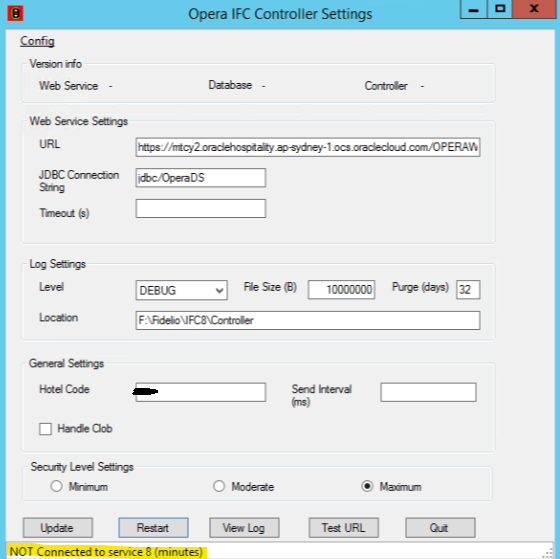Choose the Maximum security radio button
560x559 pixels.
(367, 486)
